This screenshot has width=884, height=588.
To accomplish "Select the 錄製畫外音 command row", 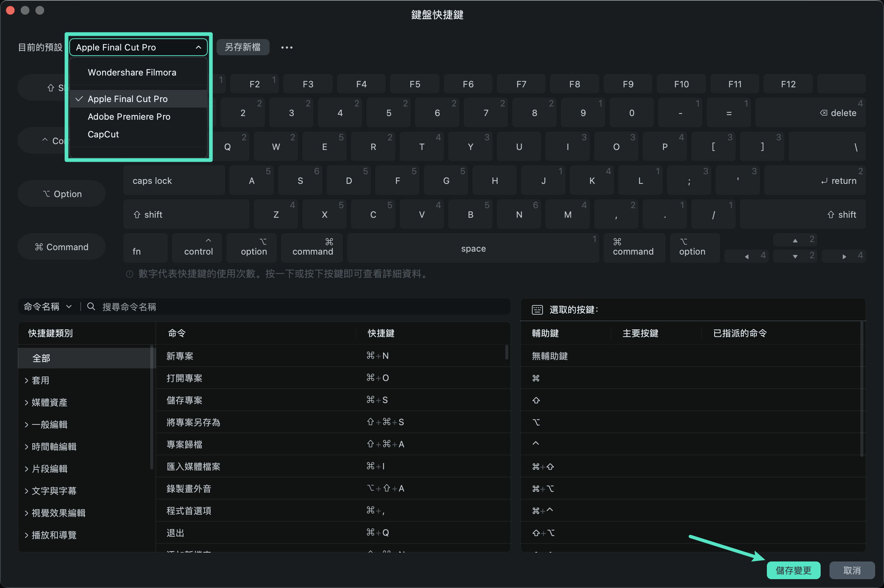I will [333, 488].
